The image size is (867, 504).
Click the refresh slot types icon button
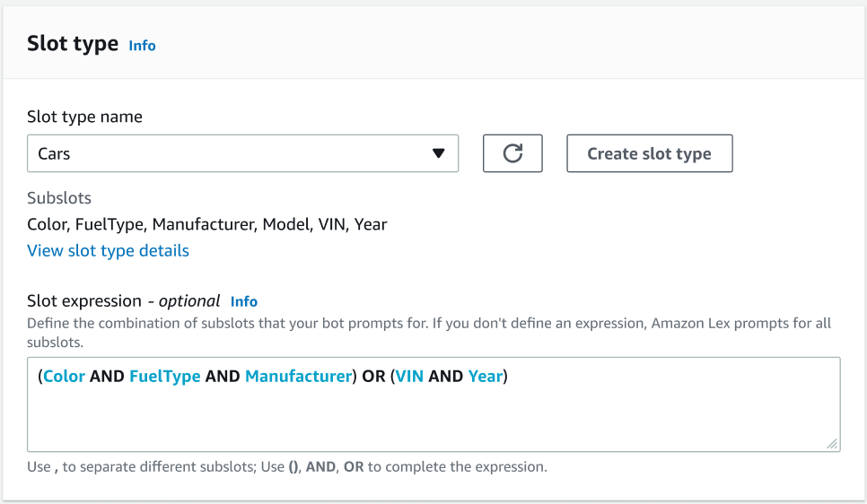click(512, 153)
